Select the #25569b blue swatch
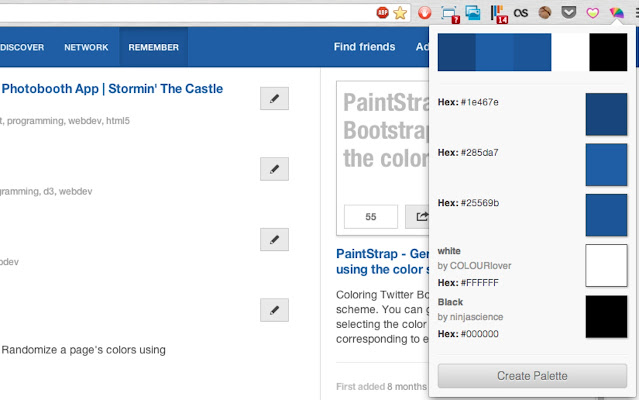Viewport: 640px width, 400px height. coord(606,215)
